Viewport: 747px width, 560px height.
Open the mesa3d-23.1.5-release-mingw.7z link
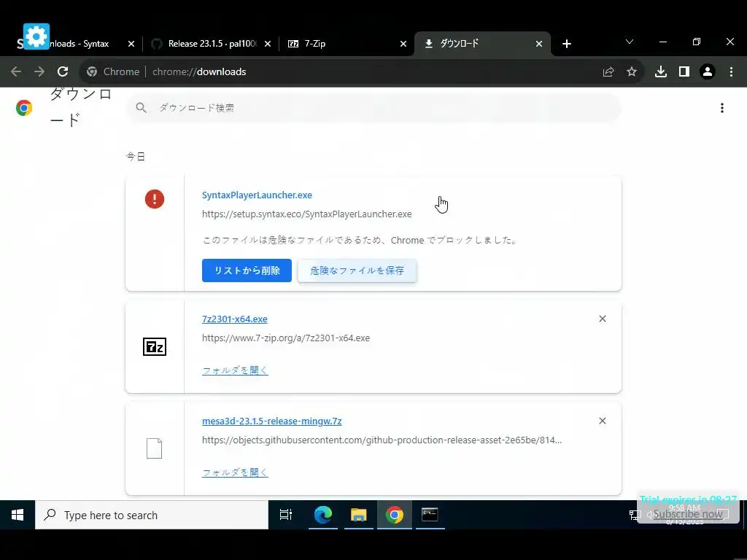pos(271,421)
